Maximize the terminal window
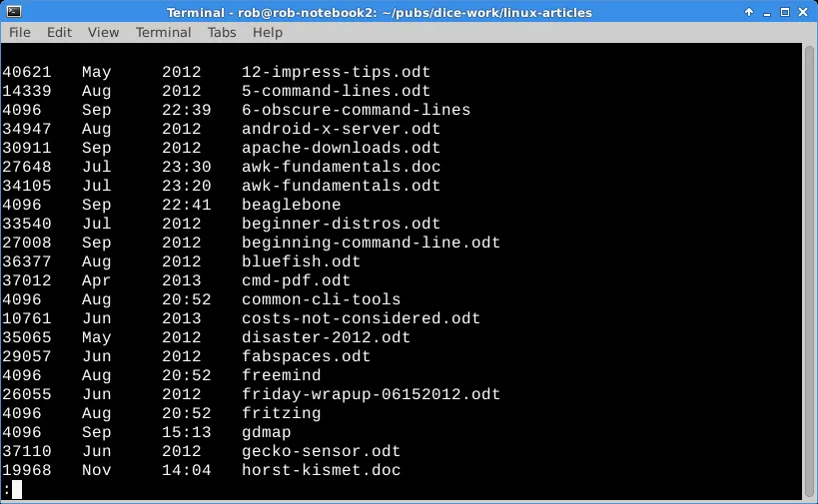The height and width of the screenshot is (504, 818). coord(785,11)
